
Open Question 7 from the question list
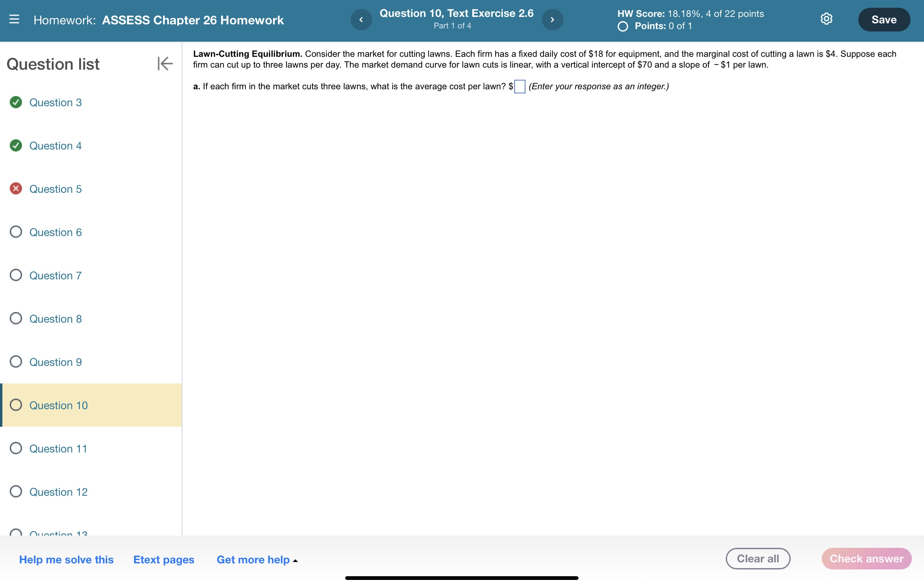click(x=55, y=275)
